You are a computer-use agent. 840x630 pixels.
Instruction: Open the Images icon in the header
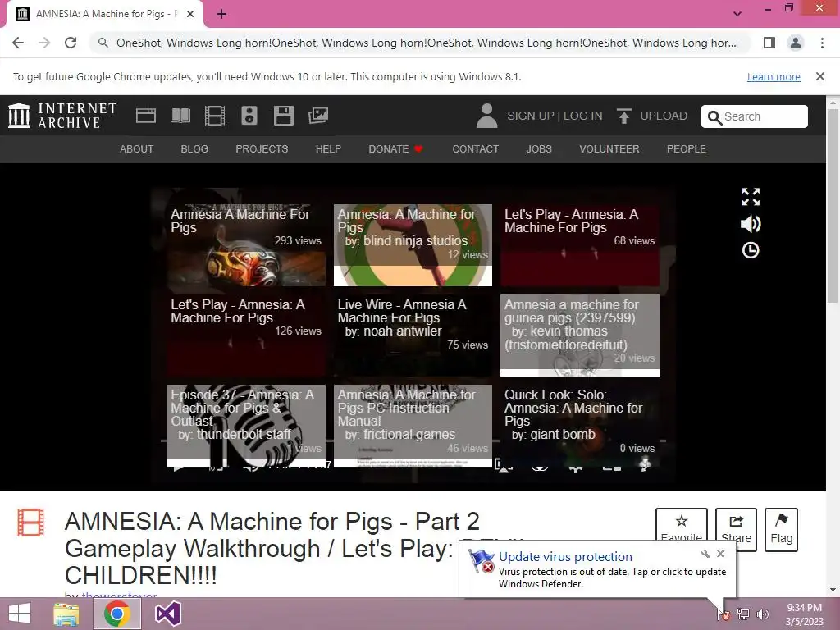click(318, 116)
